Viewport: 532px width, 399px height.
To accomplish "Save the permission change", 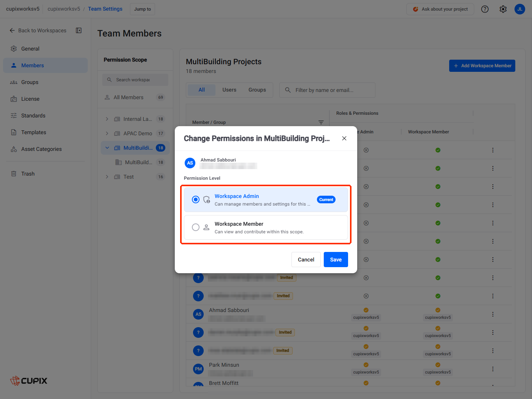I will (x=336, y=260).
